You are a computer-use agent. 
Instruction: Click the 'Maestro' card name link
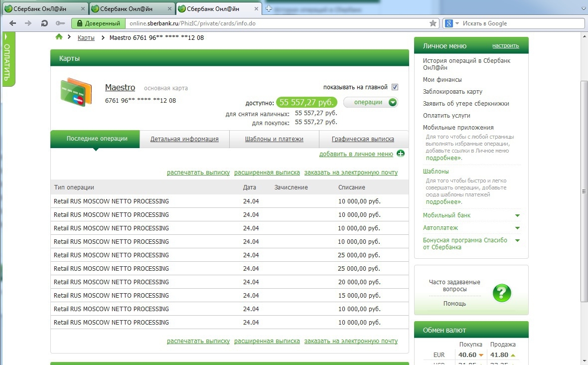(120, 87)
